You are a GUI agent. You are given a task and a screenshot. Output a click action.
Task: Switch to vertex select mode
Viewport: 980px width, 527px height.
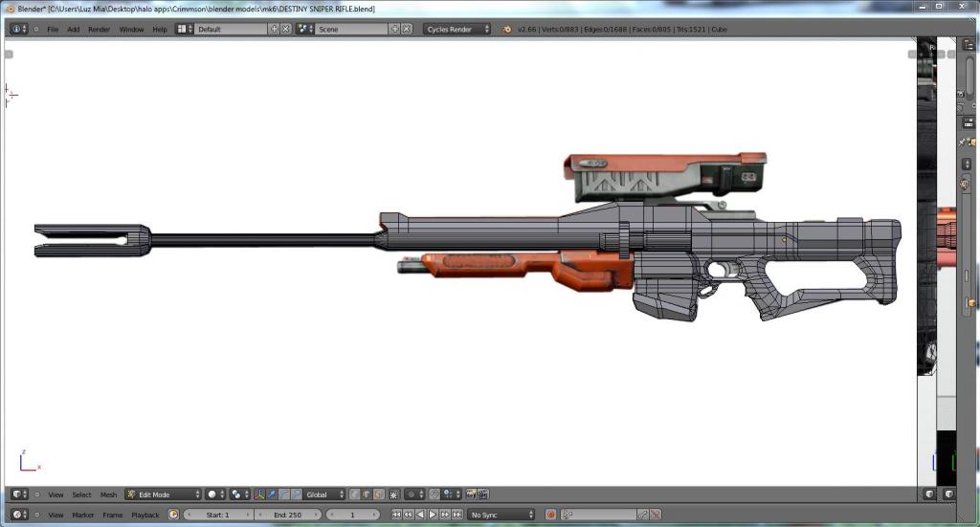coord(354,494)
